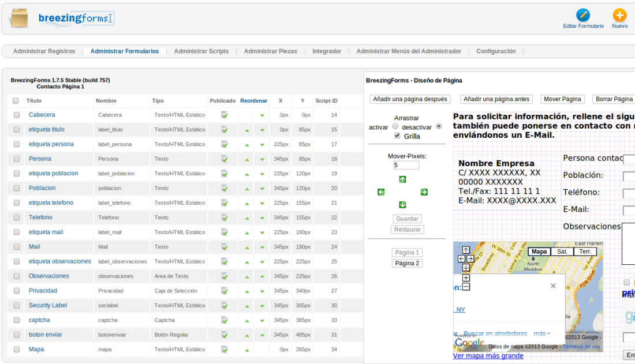The image size is (635, 364).
Task: Click green move-left arrow in page designer
Action: pos(381,192)
